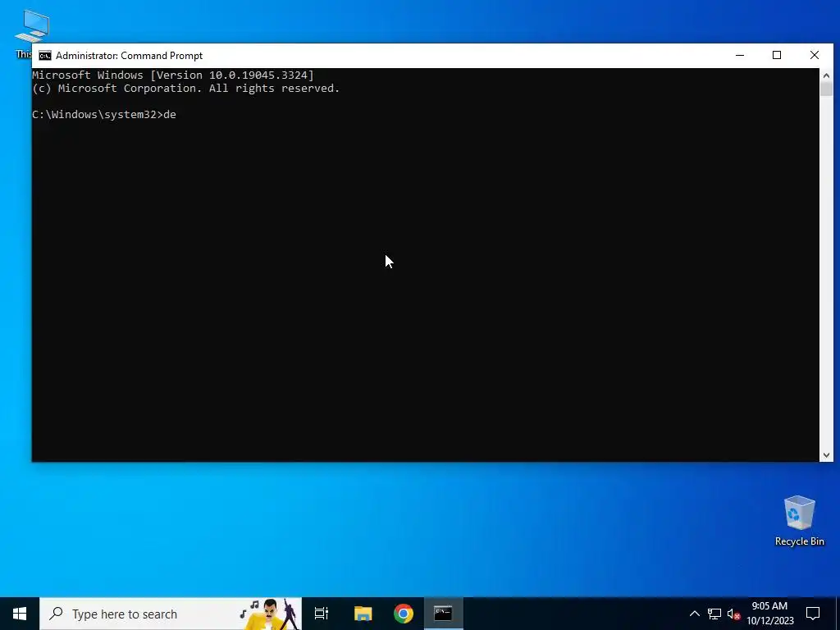Click the muted volume tray icon
The height and width of the screenshot is (630, 840).
tap(733, 614)
